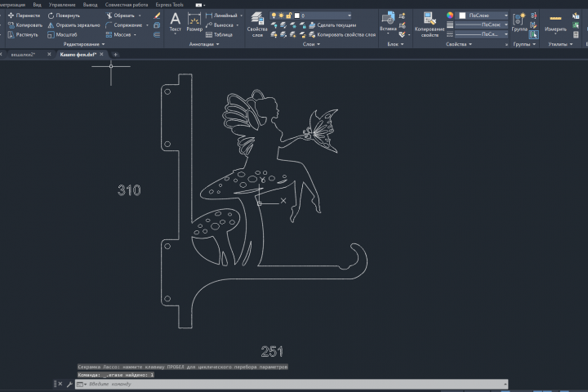Click Make Current (Сделать текущим) layer button
Image resolution: width=588 pixels, height=392 pixels.
click(332, 25)
